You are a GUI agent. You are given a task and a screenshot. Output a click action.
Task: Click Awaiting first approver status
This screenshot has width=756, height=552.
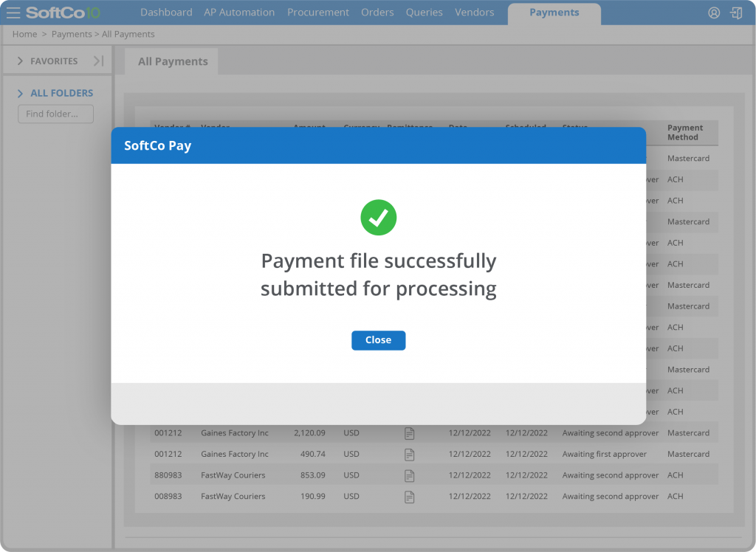click(x=604, y=454)
